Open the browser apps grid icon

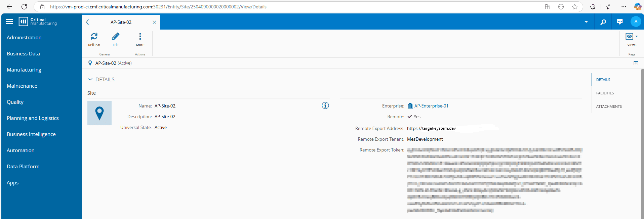(x=548, y=7)
